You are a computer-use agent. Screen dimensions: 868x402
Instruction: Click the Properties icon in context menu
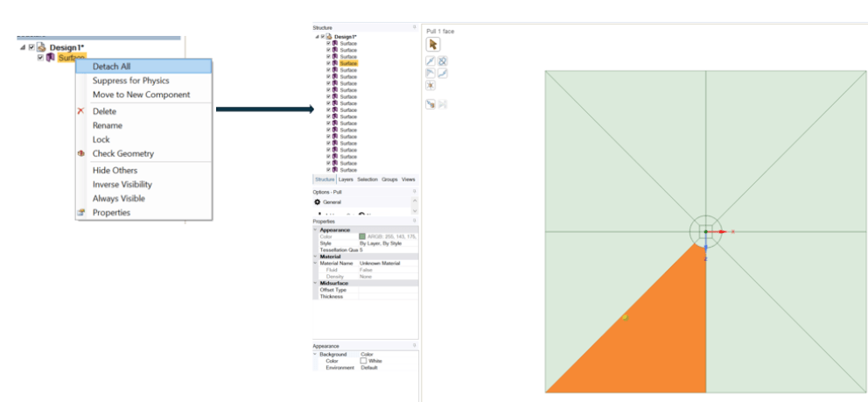(x=81, y=212)
